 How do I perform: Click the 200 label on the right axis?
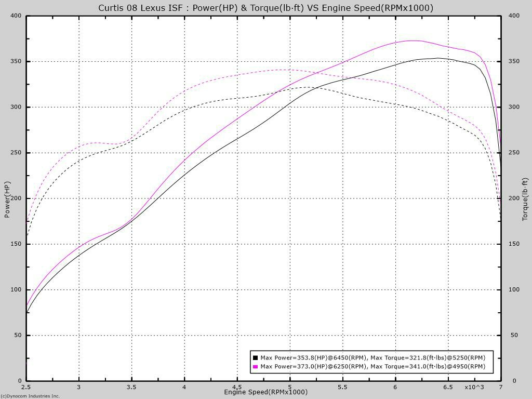click(514, 198)
